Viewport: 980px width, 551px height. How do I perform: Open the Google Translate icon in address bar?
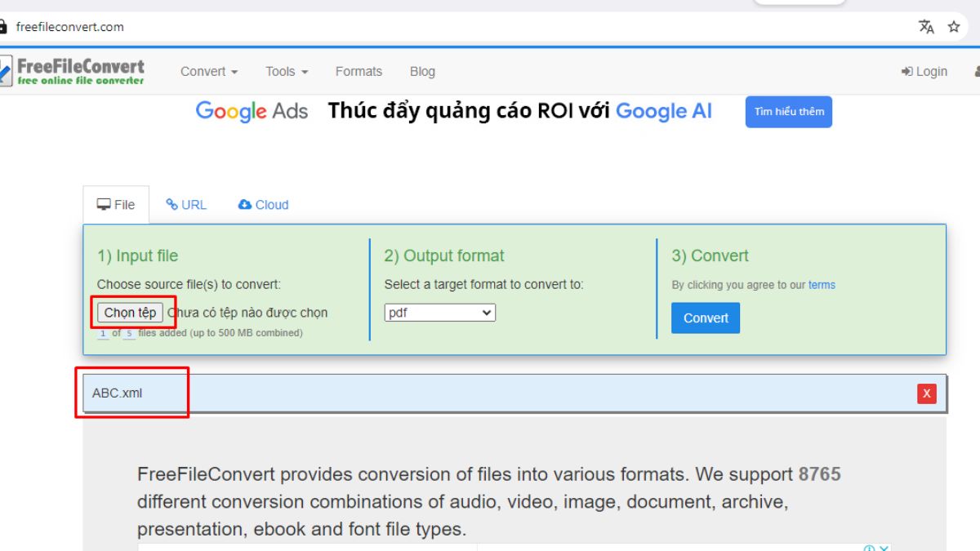pyautogui.click(x=927, y=27)
